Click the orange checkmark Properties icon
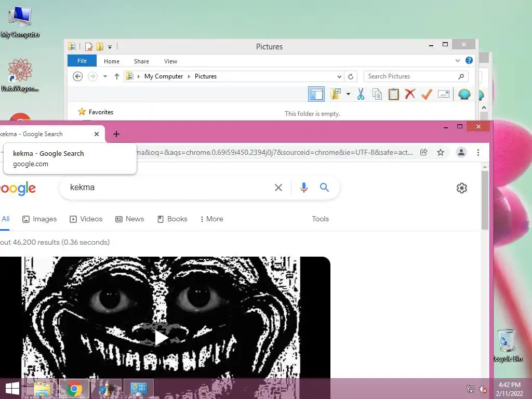 (427, 94)
